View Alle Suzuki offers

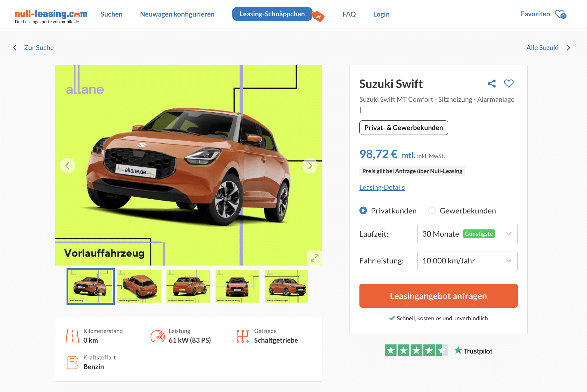click(542, 48)
